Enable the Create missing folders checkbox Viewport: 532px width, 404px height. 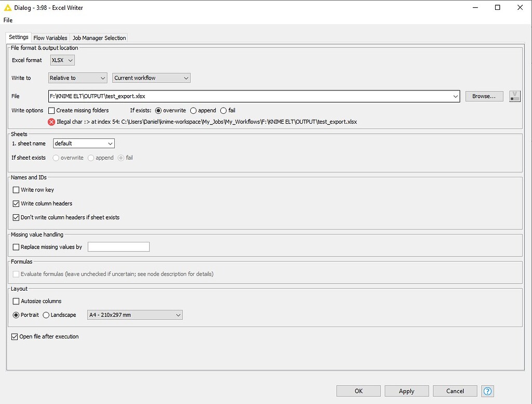click(x=51, y=110)
